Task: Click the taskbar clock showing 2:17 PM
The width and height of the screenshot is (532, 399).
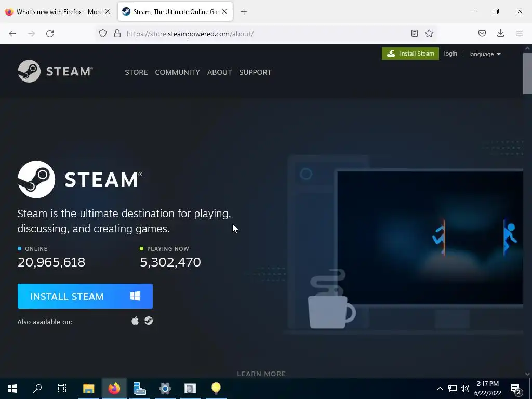Action: tap(487, 389)
